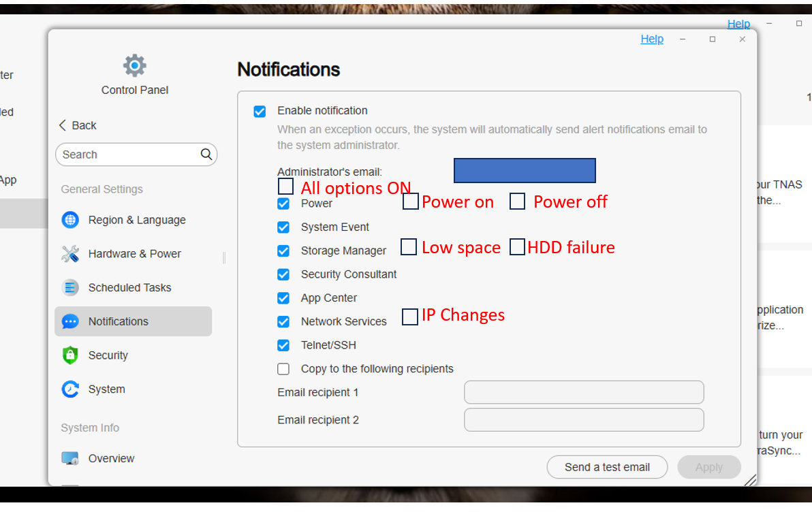Screen dimensions: 812x514
Task: Open the System section
Action: (x=133, y=389)
